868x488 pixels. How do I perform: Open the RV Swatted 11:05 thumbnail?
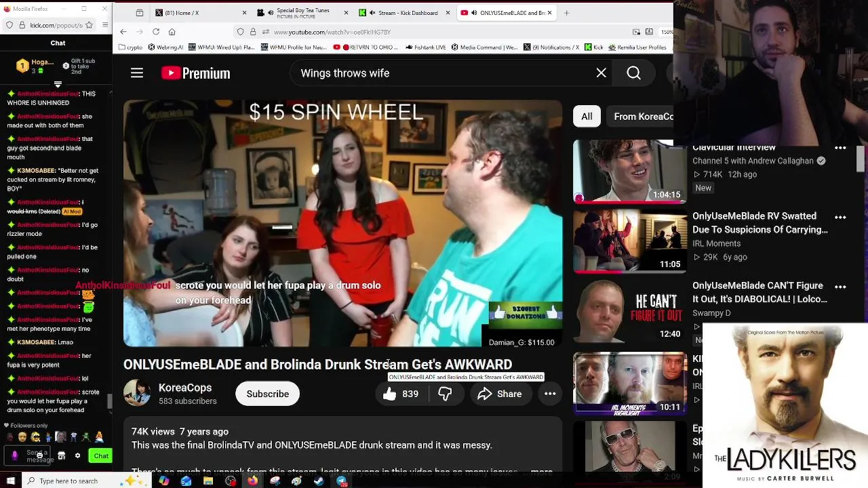click(629, 241)
